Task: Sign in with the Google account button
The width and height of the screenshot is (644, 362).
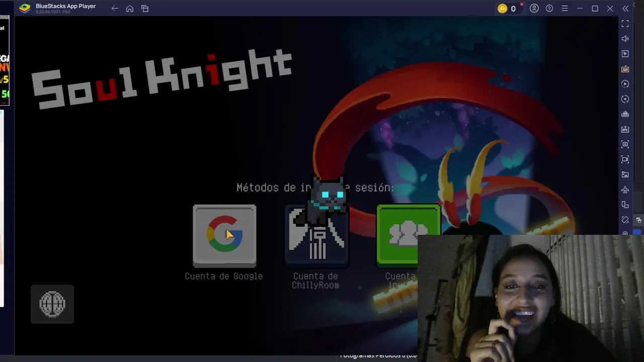Action: [224, 235]
